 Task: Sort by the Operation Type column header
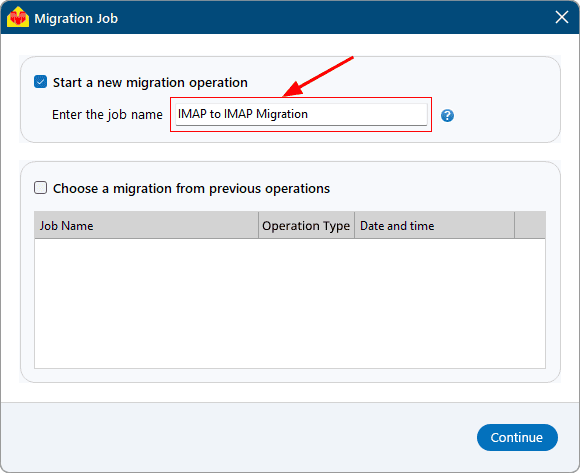point(306,225)
